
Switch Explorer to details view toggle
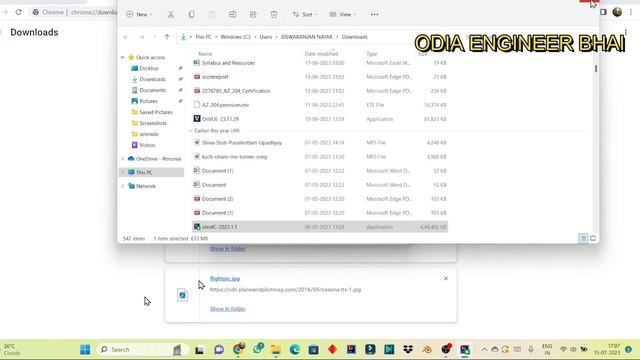point(583,238)
